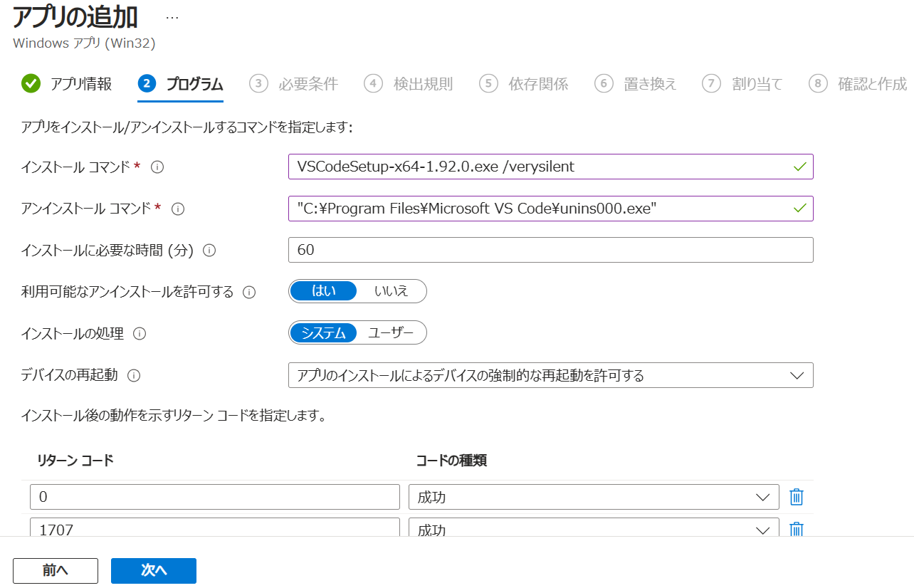Open code type dropdown for return code 1707
This screenshot has height=588, width=914.
click(594, 527)
